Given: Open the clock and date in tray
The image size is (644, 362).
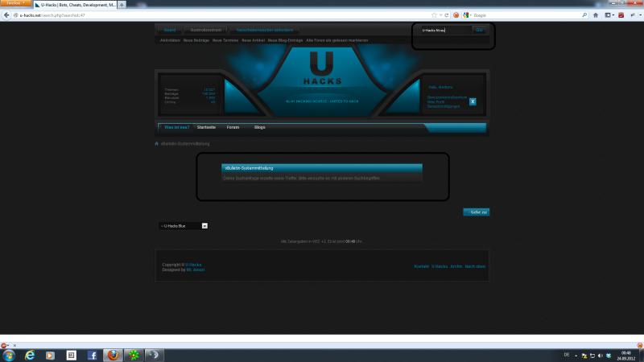Looking at the screenshot, I should [x=626, y=356].
